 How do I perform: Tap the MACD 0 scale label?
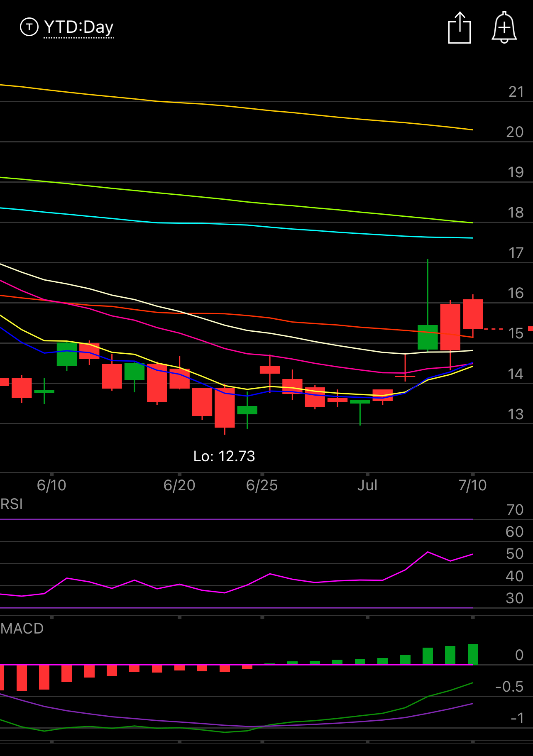(x=519, y=655)
